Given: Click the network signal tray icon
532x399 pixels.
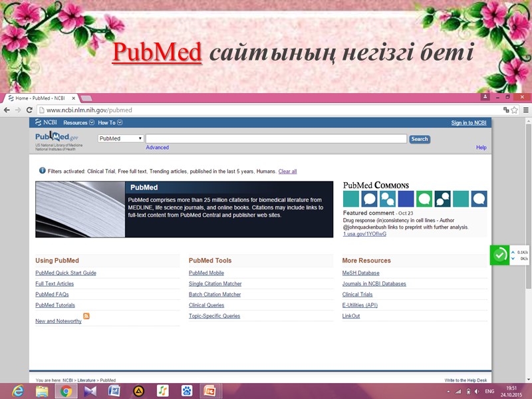Looking at the screenshot, I should pos(458,392).
